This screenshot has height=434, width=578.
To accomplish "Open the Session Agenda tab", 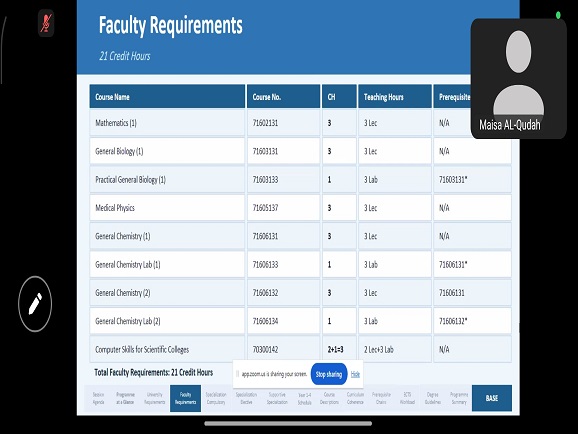I will click(x=98, y=398).
